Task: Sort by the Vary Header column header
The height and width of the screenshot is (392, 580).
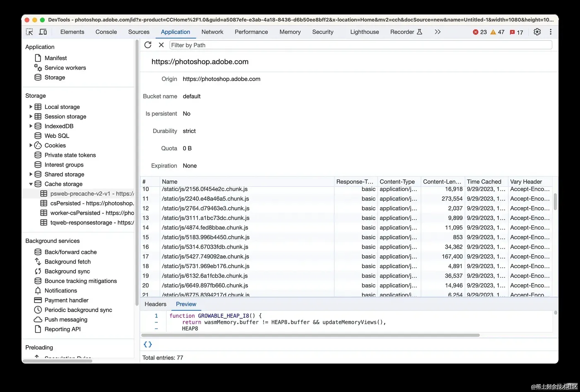Action: point(530,181)
